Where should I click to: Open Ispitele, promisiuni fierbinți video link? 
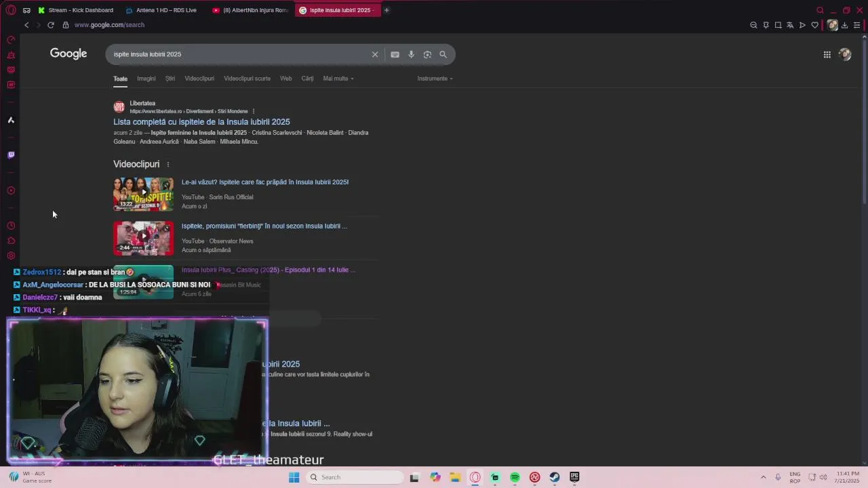[264, 226]
